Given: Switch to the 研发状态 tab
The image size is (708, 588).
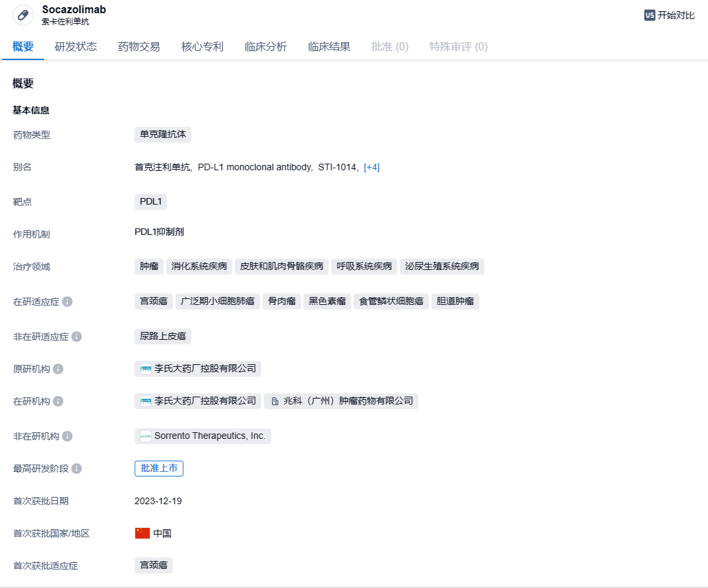Looking at the screenshot, I should [76, 47].
